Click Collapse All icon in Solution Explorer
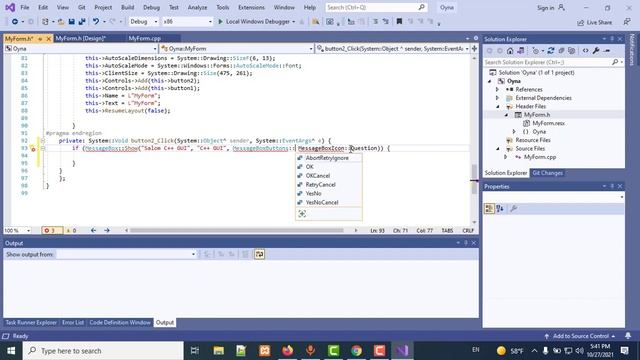This screenshot has height=360, width=640. point(561,51)
